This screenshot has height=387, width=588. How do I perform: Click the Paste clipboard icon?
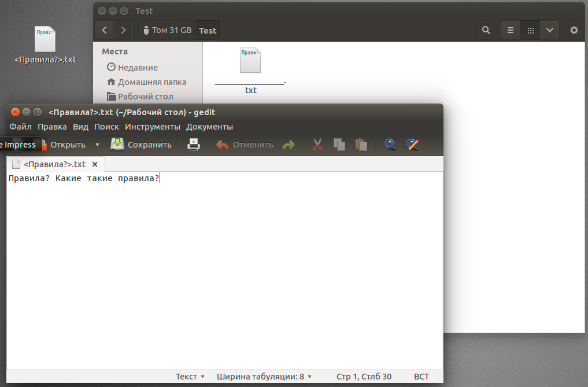click(361, 145)
